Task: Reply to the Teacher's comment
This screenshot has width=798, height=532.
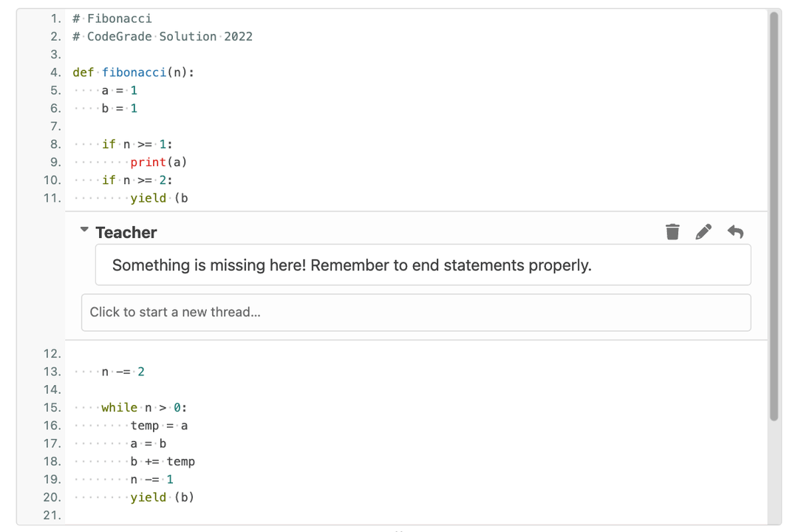Action: pyautogui.click(x=735, y=232)
